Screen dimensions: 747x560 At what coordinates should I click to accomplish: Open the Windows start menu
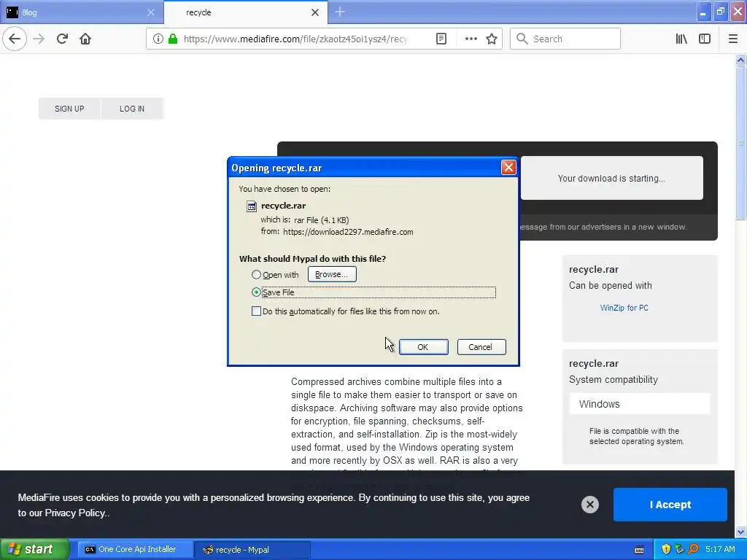34,549
